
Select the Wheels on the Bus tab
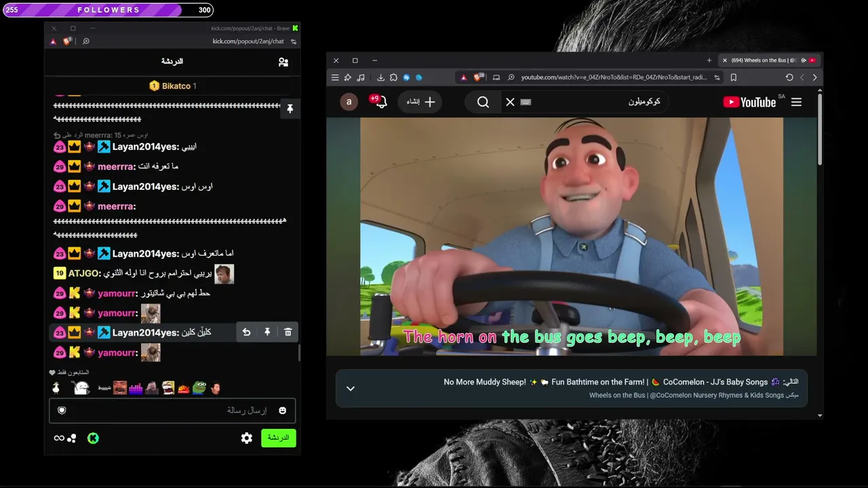coord(768,60)
